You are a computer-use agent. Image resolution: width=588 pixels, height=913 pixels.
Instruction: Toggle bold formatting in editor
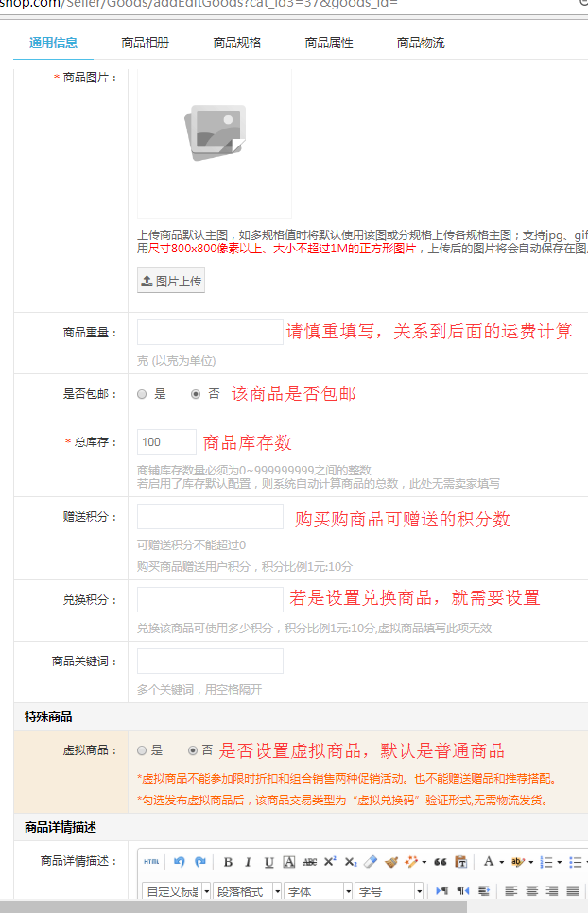coord(228,862)
